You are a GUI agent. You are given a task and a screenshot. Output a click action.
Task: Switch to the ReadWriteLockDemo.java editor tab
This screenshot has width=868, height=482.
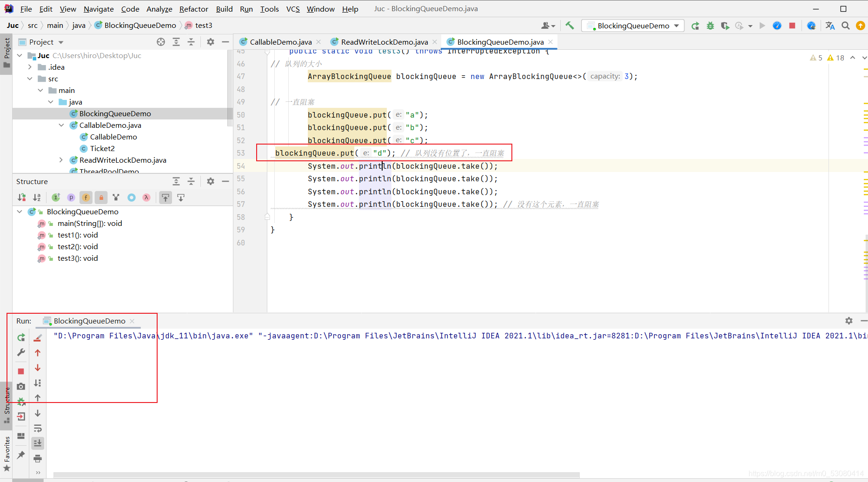click(x=384, y=42)
